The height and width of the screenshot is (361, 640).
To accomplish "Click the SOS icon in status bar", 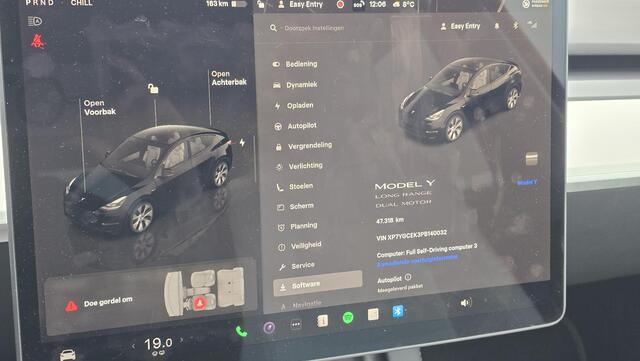I will coord(358,5).
